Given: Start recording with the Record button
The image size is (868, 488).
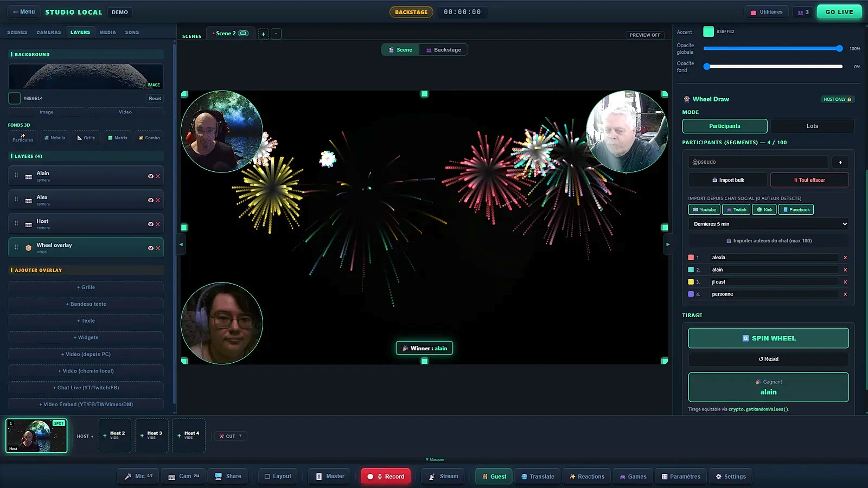Looking at the screenshot, I should [x=386, y=477].
